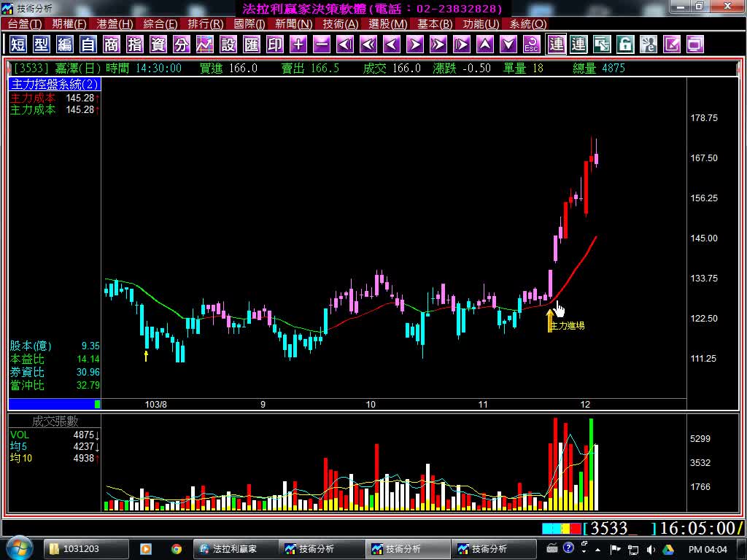Open the 新聞(N) menu
Screen dimensions: 747x560
tap(293, 24)
